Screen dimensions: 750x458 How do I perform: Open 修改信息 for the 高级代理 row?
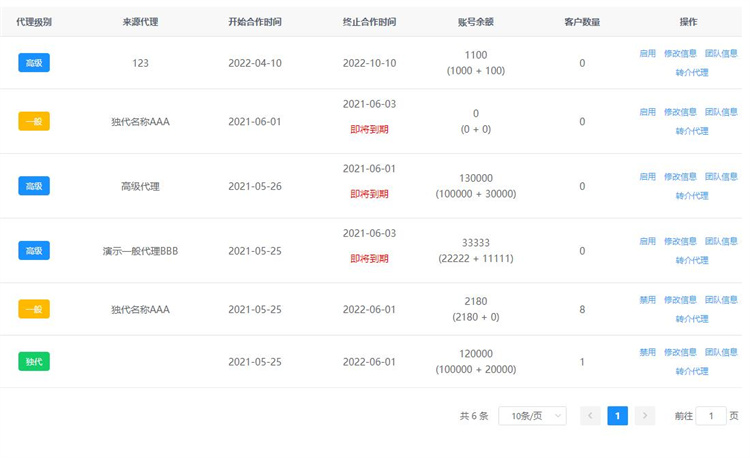pyautogui.click(x=680, y=177)
